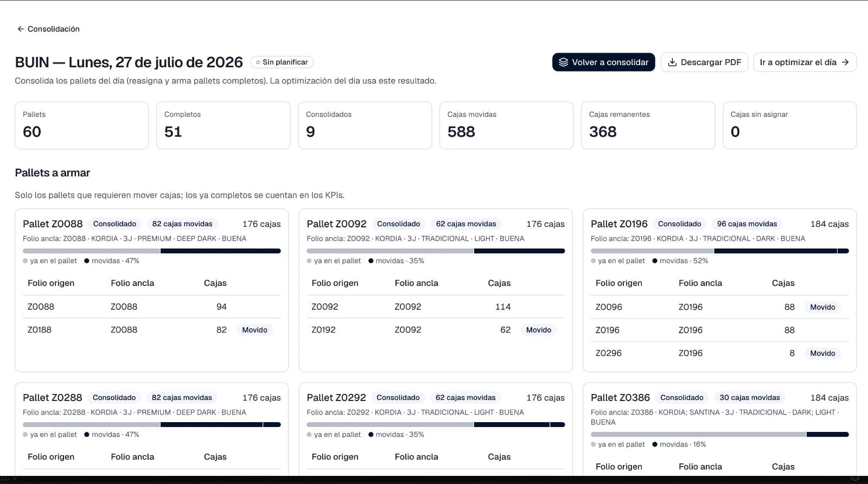This screenshot has height=484, width=868.
Task: Select the Completos KPI card showing 51
Action: 224,125
